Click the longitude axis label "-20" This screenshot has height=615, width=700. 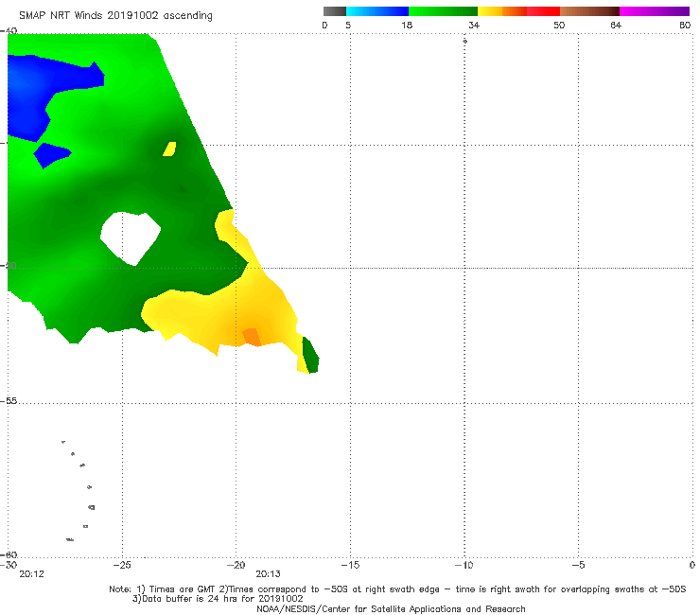pyautogui.click(x=236, y=565)
